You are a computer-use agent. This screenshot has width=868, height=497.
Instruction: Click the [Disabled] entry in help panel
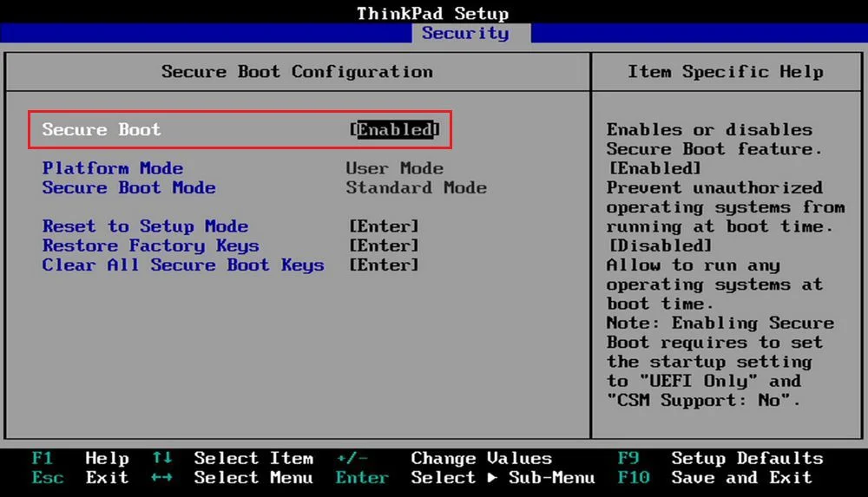[661, 245]
